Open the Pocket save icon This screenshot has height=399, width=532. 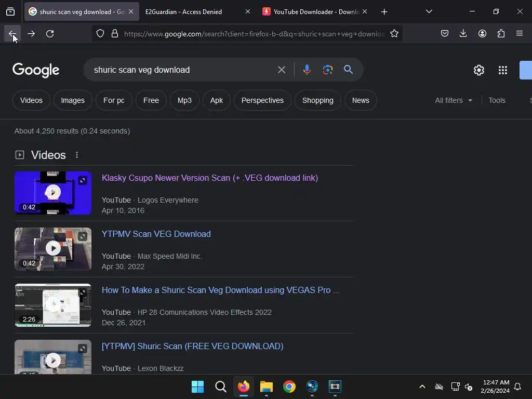(445, 34)
